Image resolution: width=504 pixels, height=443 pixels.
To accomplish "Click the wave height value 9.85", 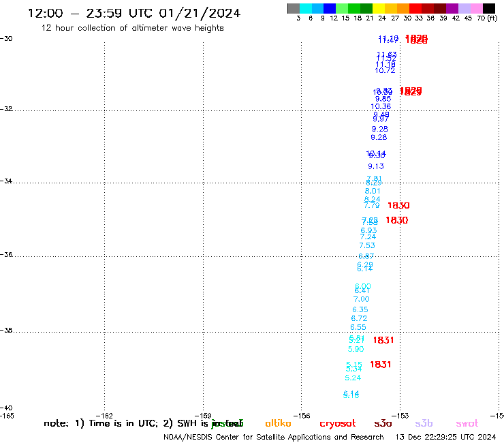I will tap(383, 99).
